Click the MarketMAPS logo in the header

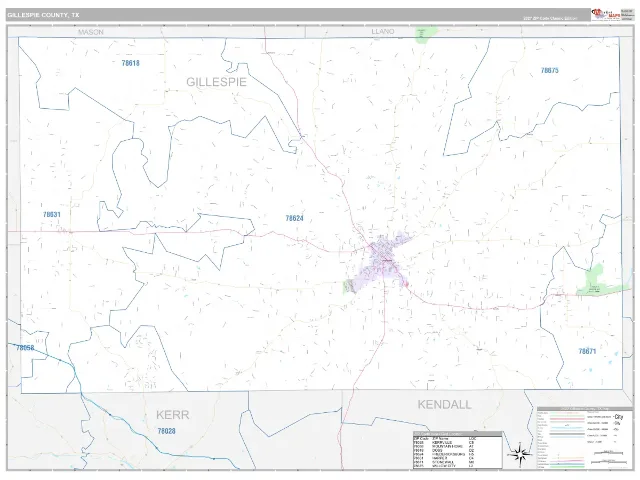606,14
